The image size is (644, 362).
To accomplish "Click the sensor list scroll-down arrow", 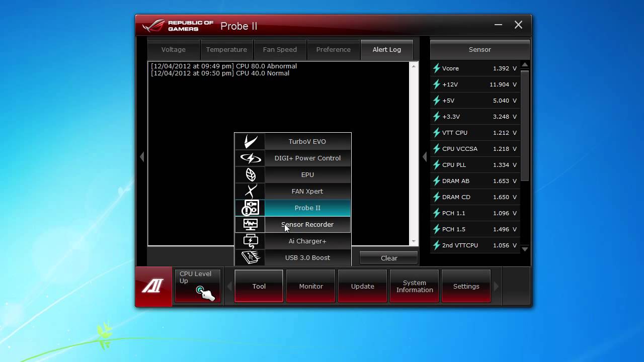I will [x=525, y=249].
